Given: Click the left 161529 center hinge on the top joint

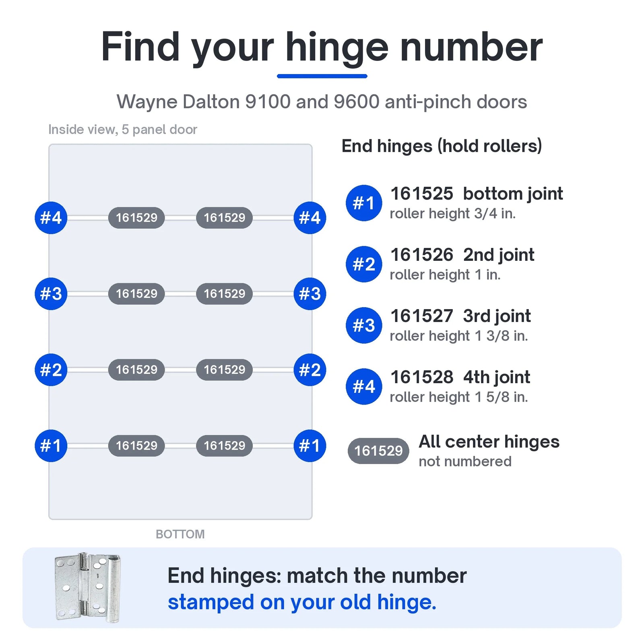Looking at the screenshot, I should coord(136,218).
